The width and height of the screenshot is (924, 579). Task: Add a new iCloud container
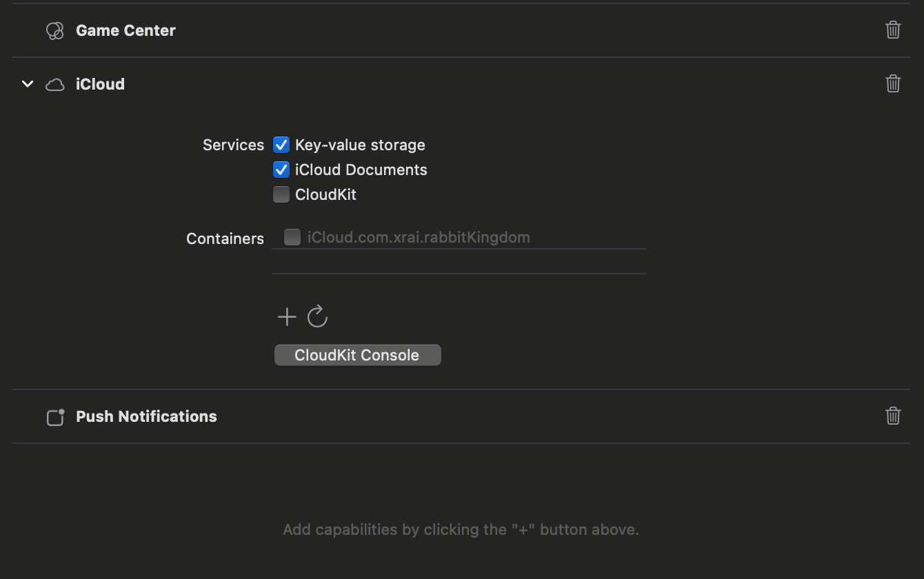point(287,316)
